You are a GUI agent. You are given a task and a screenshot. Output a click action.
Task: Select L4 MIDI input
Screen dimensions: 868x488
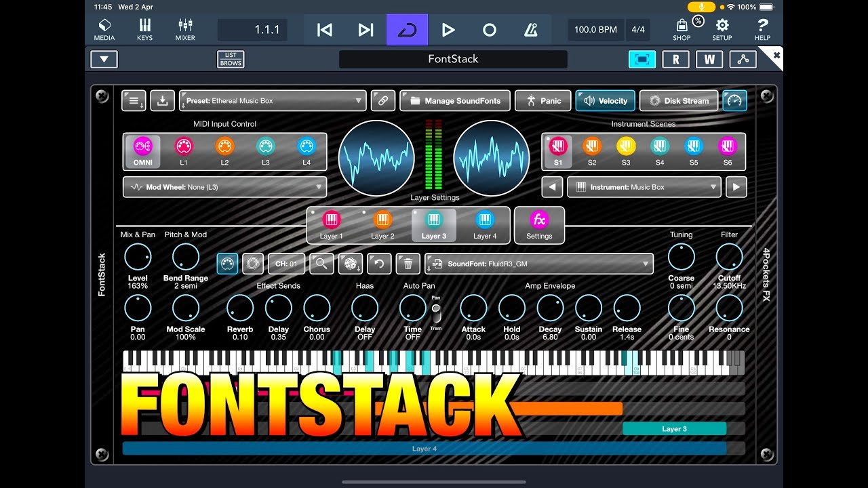[x=307, y=151]
